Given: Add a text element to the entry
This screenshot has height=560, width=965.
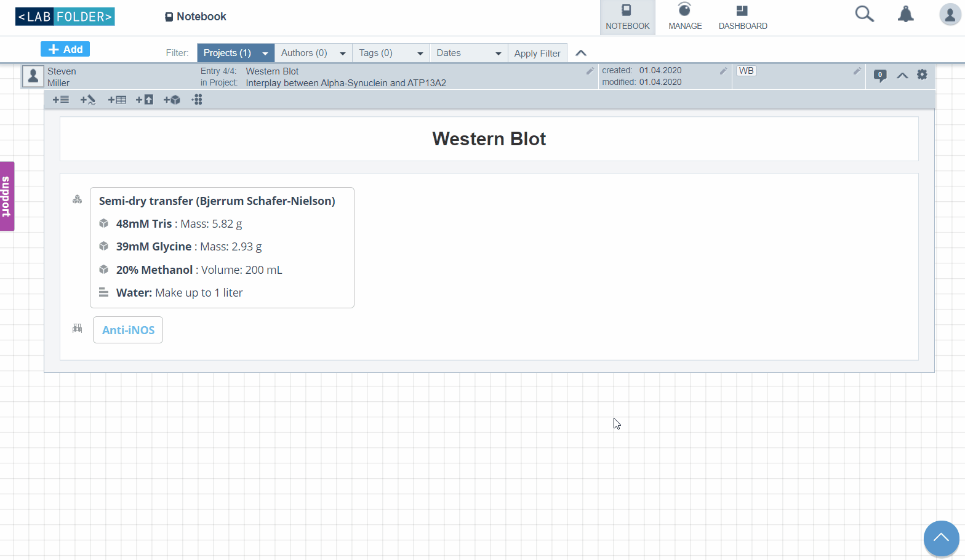Looking at the screenshot, I should 61,100.
